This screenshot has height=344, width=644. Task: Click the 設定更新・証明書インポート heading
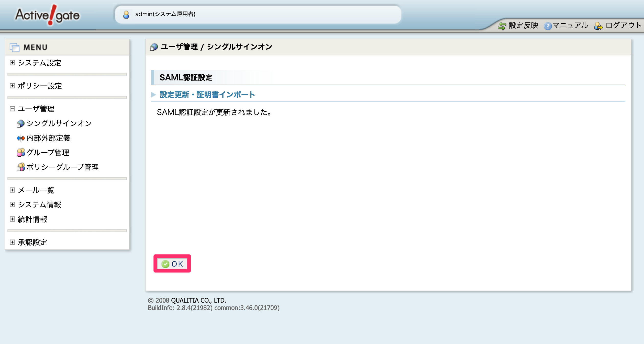207,95
